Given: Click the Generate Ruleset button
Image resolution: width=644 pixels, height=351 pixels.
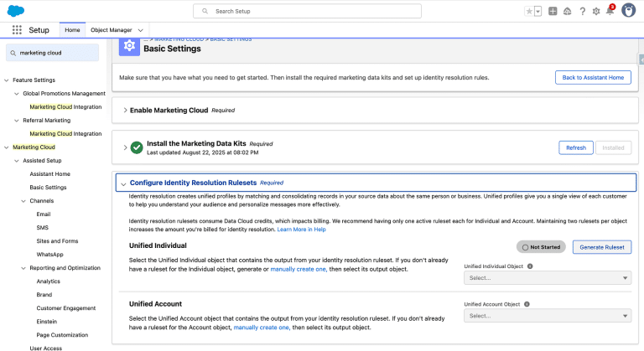Looking at the screenshot, I should click(x=601, y=247).
